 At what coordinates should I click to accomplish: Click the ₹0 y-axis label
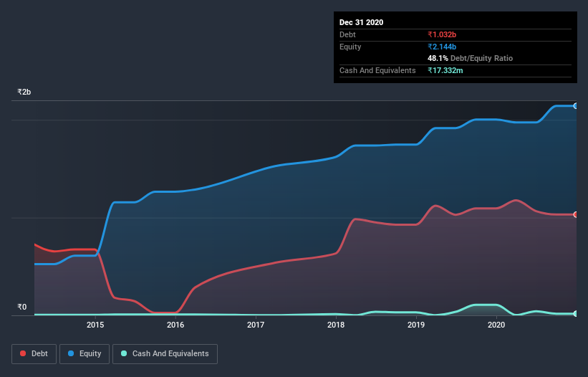[x=22, y=307]
